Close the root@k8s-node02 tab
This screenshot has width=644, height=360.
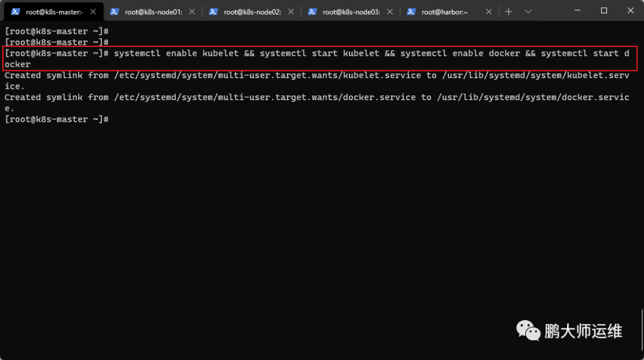[x=291, y=12]
